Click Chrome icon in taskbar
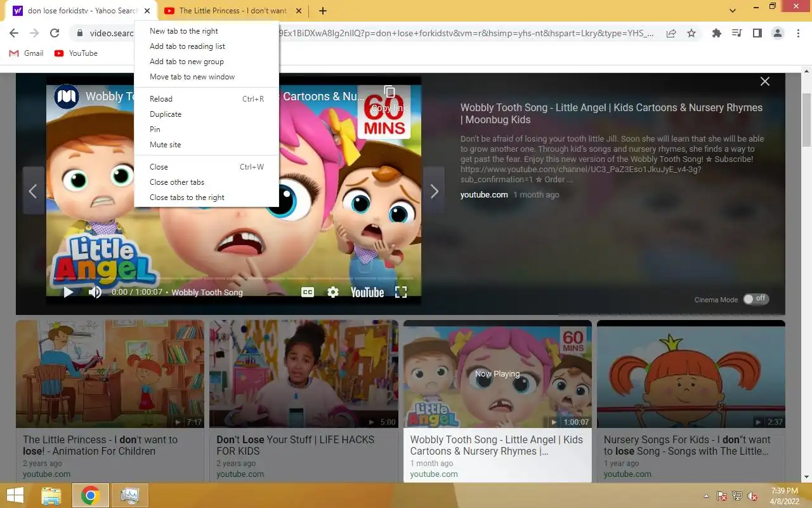Image resolution: width=812 pixels, height=508 pixels. [90, 496]
